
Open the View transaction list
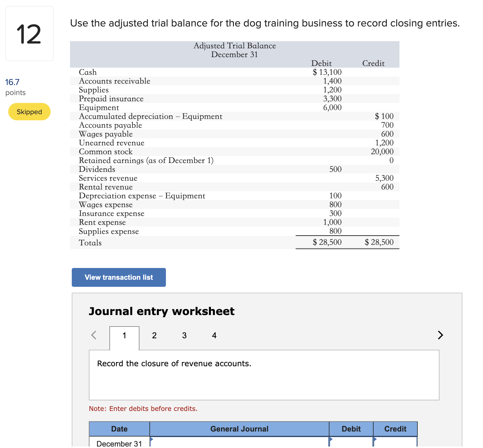pyautogui.click(x=119, y=277)
